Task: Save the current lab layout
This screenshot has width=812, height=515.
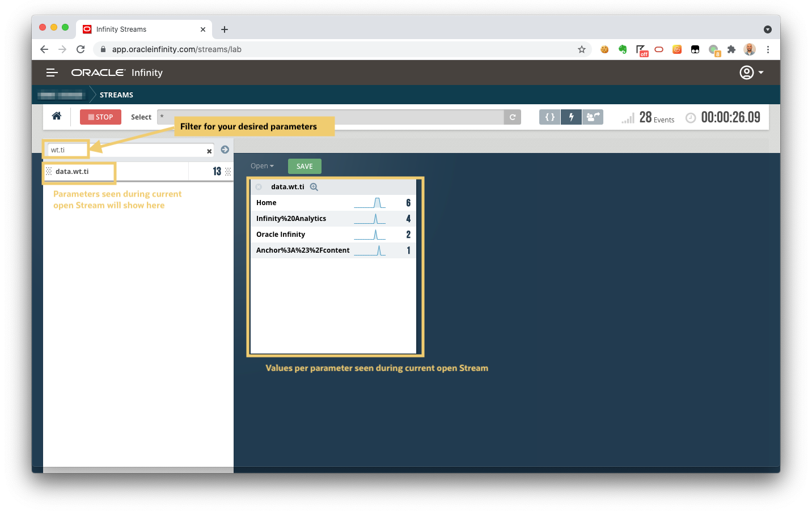Action: point(304,166)
